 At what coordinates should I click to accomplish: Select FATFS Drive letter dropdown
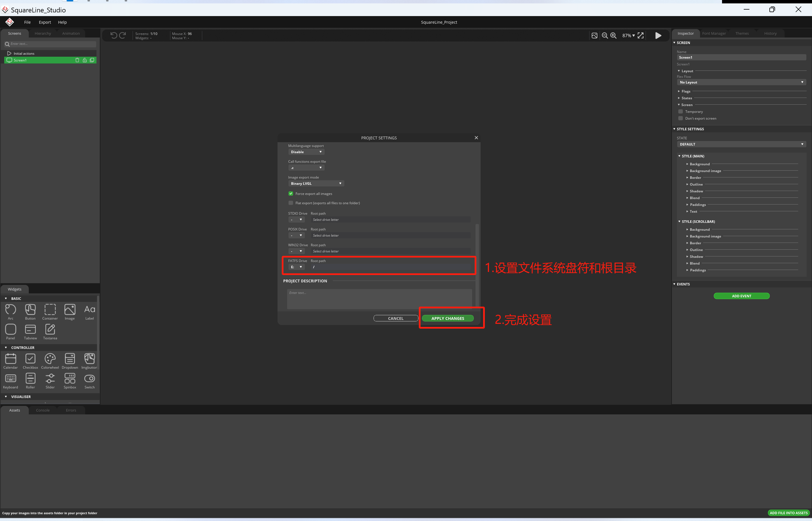click(295, 267)
